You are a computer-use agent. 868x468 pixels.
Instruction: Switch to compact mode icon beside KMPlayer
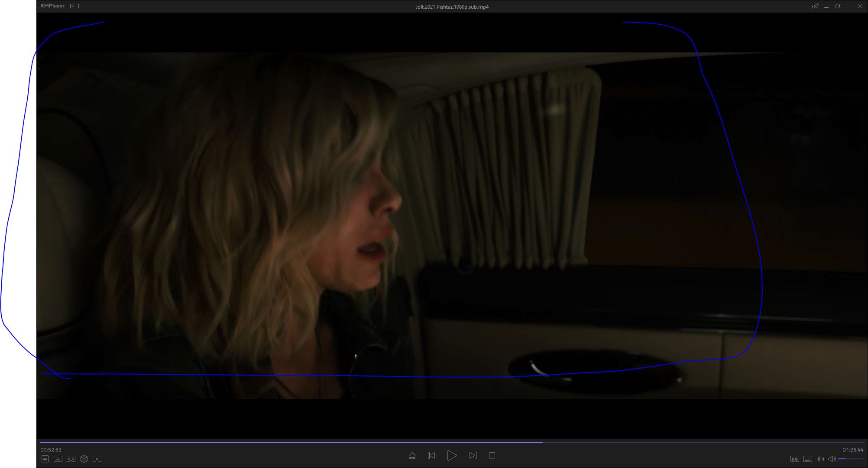tap(74, 6)
